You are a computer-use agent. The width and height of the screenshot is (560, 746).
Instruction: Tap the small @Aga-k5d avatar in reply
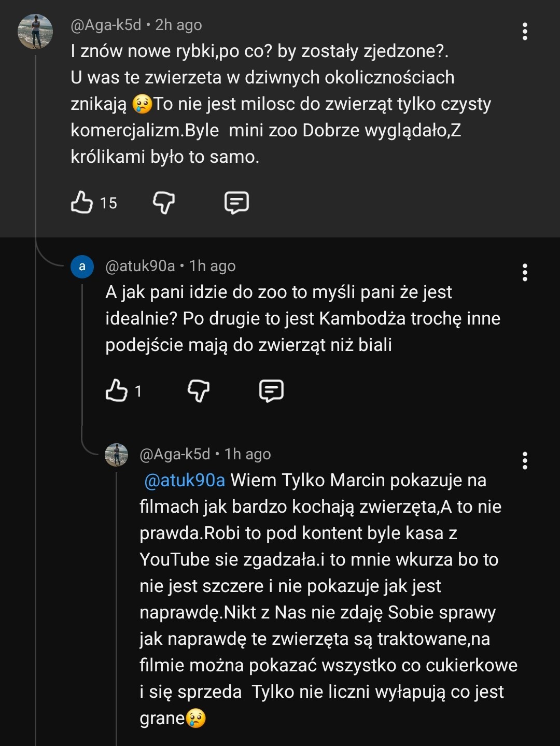pyautogui.click(x=117, y=455)
